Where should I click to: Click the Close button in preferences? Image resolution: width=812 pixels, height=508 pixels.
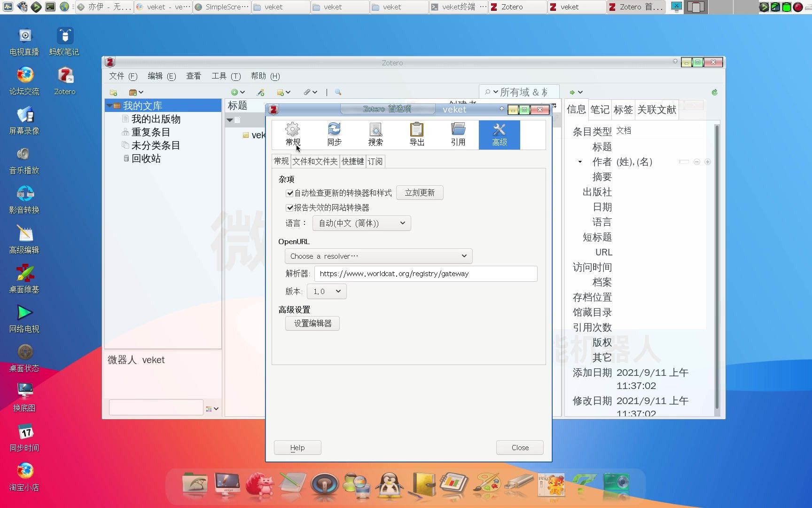click(520, 448)
